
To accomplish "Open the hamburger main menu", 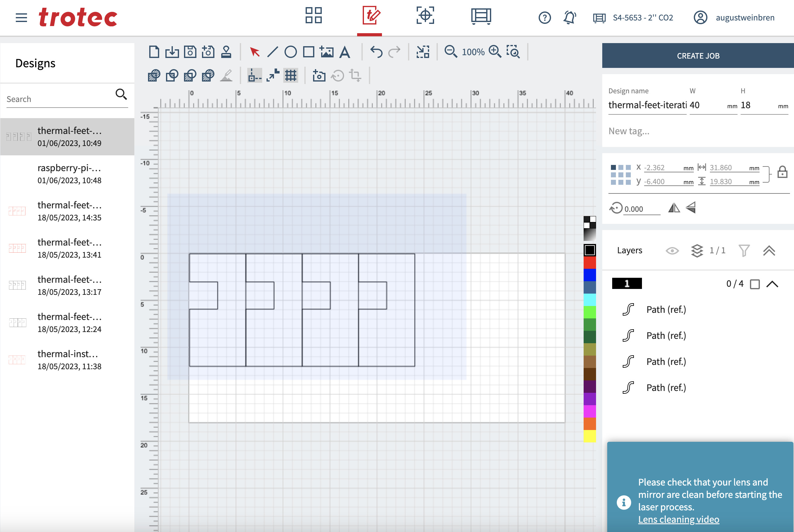I will coord(21,18).
